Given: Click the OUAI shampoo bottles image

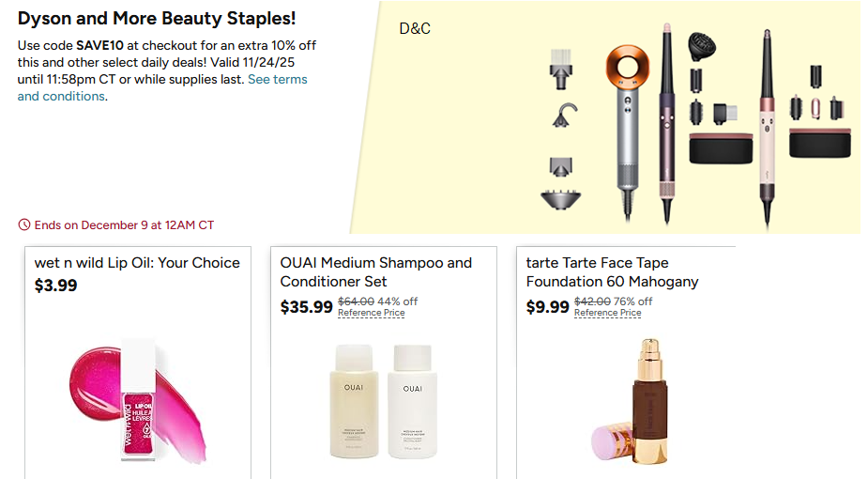Looking at the screenshot, I should [x=383, y=400].
